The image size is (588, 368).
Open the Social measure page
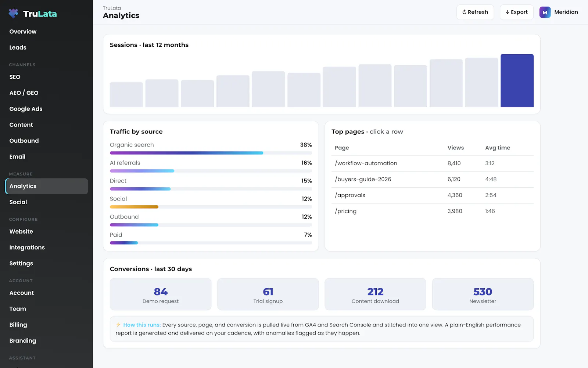coord(47,202)
